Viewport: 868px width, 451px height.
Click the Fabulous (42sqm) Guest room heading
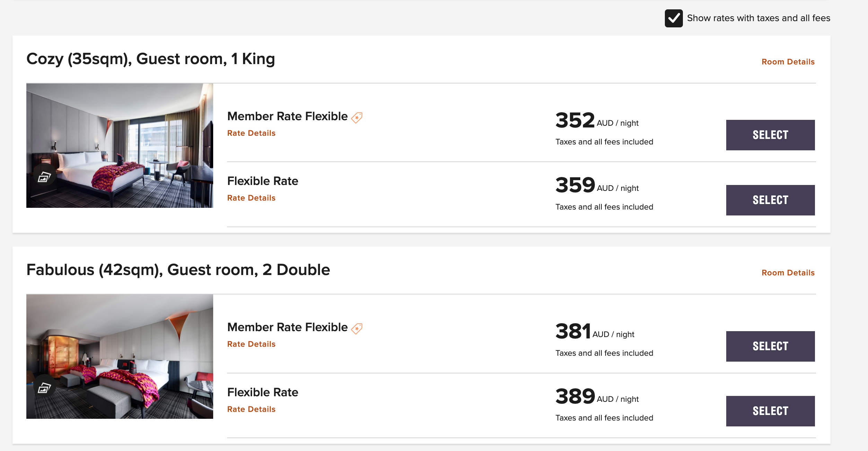coord(178,270)
